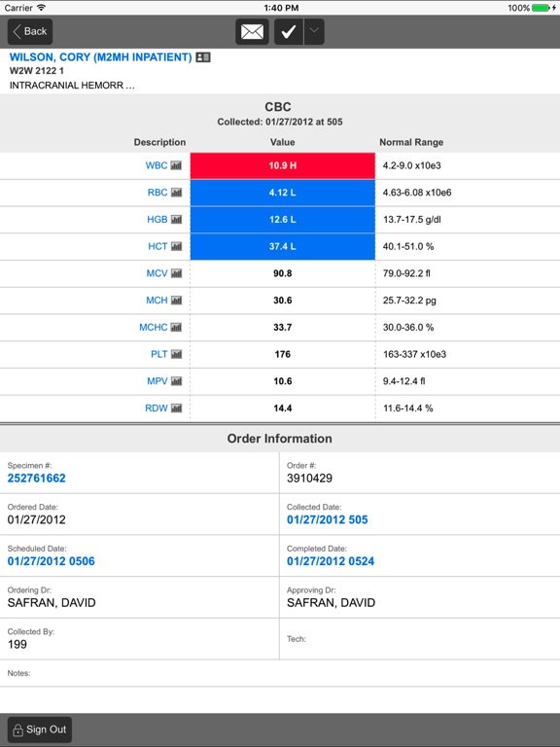This screenshot has height=747, width=560.
Task: Select the 176 PLT value
Action: pos(282,354)
